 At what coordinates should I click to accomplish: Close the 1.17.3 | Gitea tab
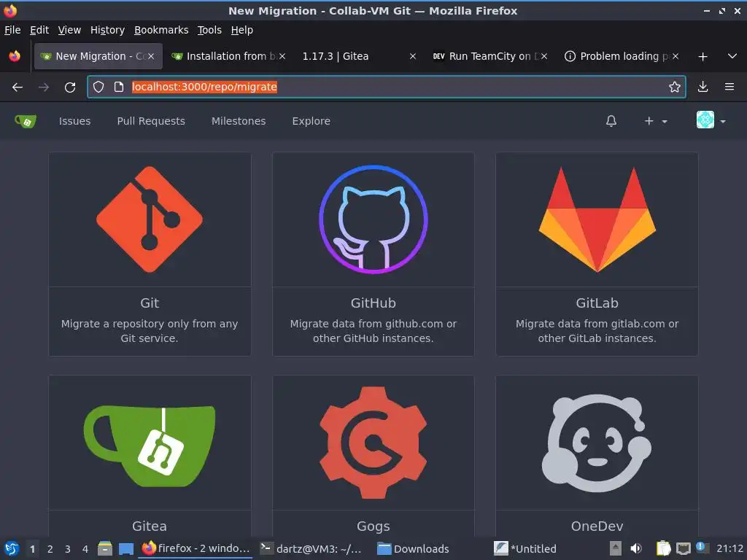coord(413,56)
